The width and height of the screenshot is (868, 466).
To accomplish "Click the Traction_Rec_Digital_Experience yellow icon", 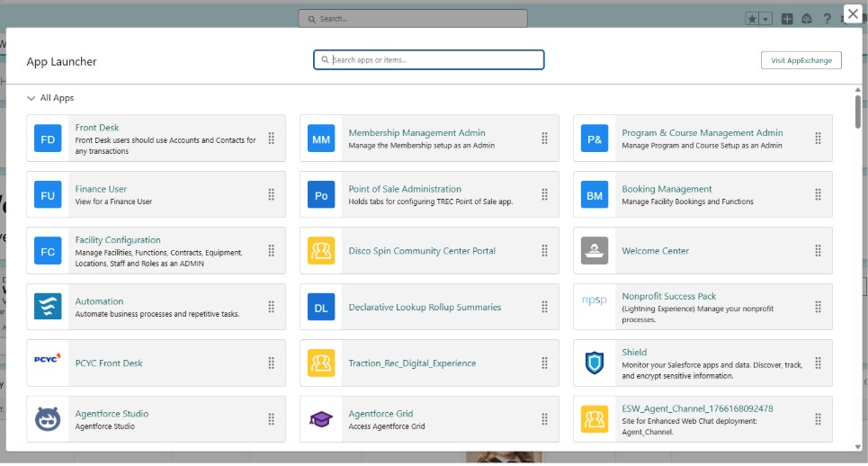I will point(321,363).
